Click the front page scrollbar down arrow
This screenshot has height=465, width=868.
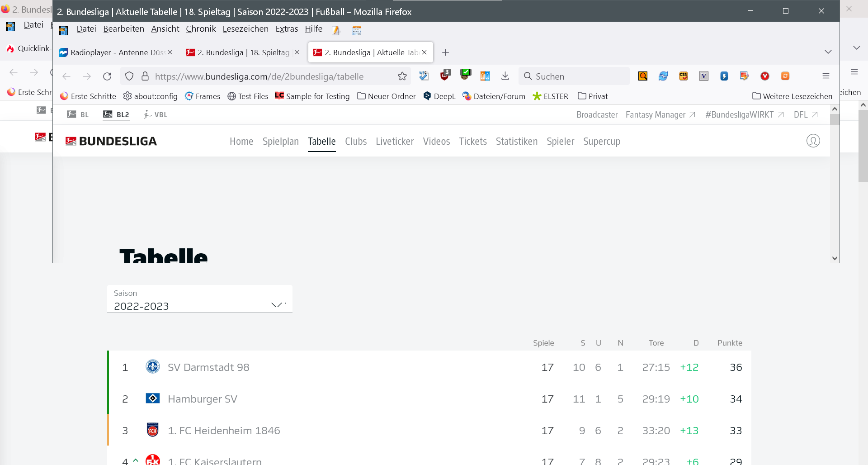coord(835,258)
